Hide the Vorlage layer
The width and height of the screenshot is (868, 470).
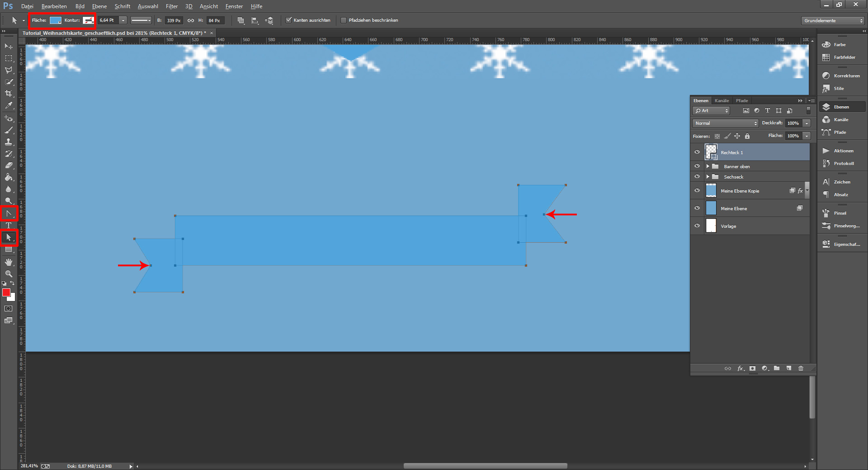pos(697,226)
